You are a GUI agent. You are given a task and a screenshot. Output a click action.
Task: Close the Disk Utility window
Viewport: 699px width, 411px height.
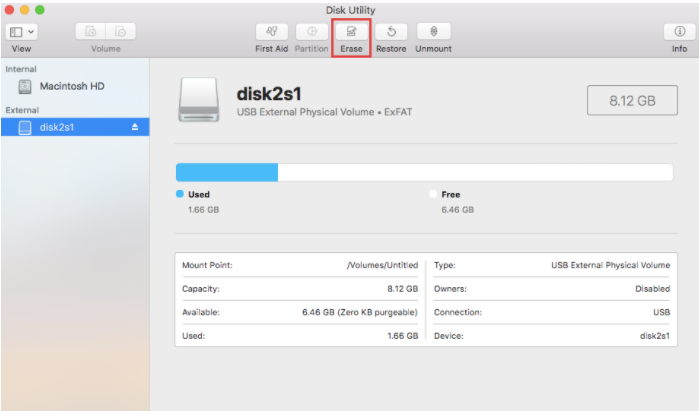(9, 10)
